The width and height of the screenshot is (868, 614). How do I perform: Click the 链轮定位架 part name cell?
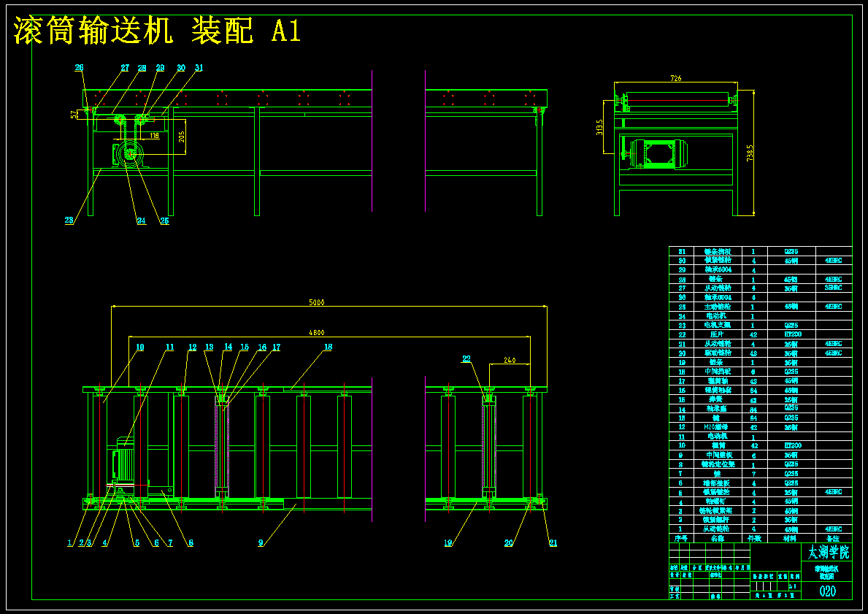click(717, 464)
